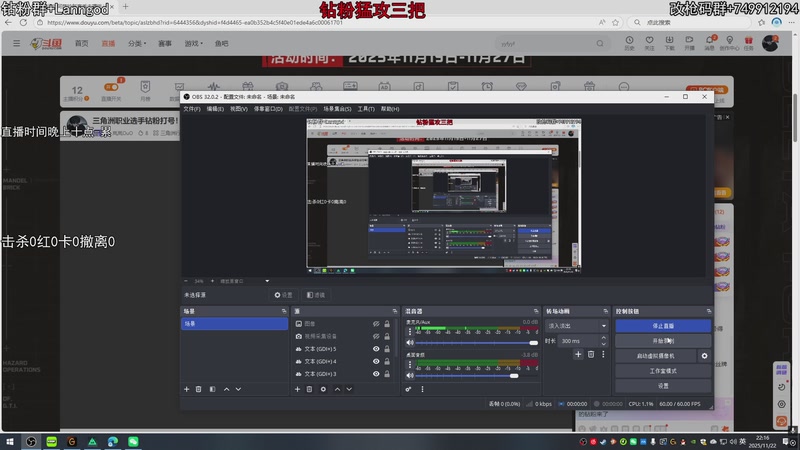Move source down with arrow icon
Image resolution: width=800 pixels, height=450 pixels.
pyautogui.click(x=349, y=389)
